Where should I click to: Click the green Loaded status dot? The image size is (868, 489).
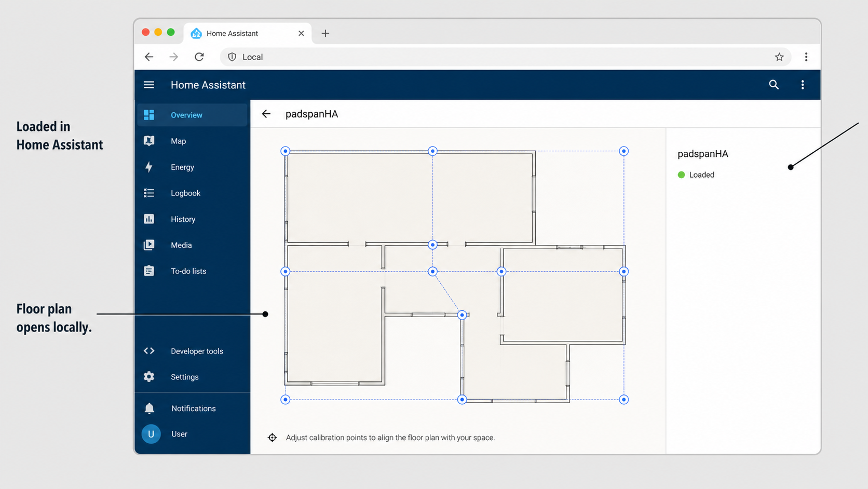681,175
